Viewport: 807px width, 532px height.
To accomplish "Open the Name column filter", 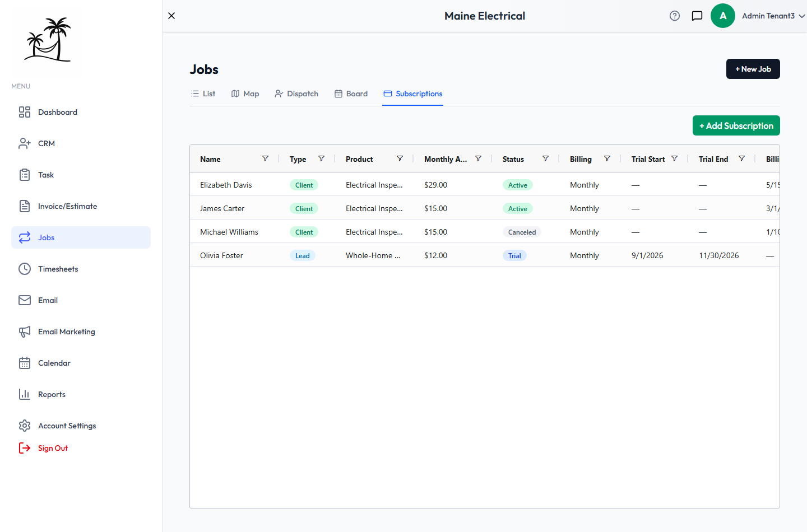I will [x=265, y=158].
